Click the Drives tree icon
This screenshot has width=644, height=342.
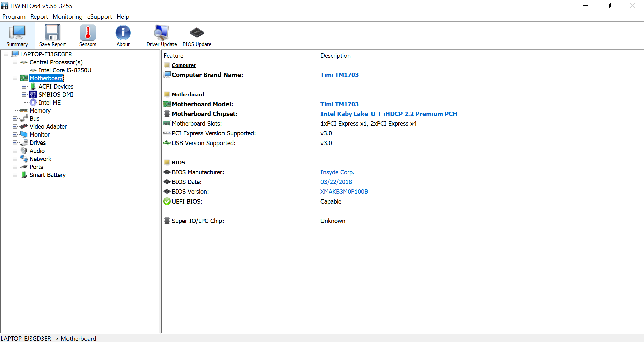coord(24,143)
